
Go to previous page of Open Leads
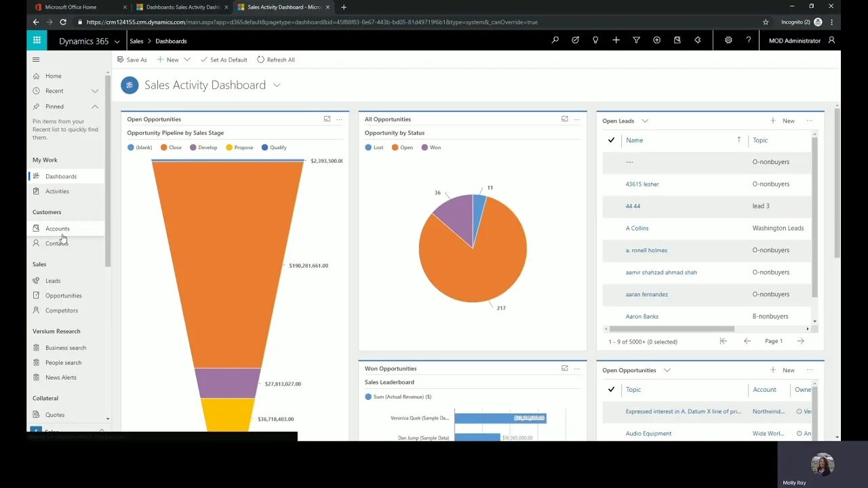coord(747,341)
